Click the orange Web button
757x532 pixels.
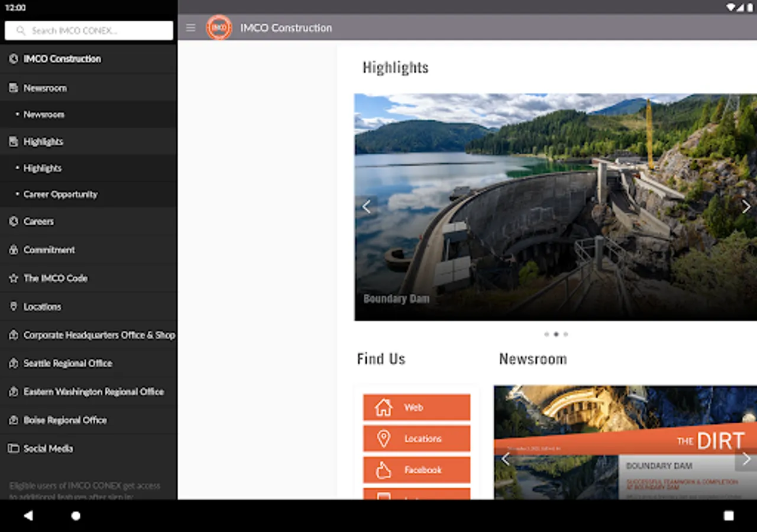point(417,407)
